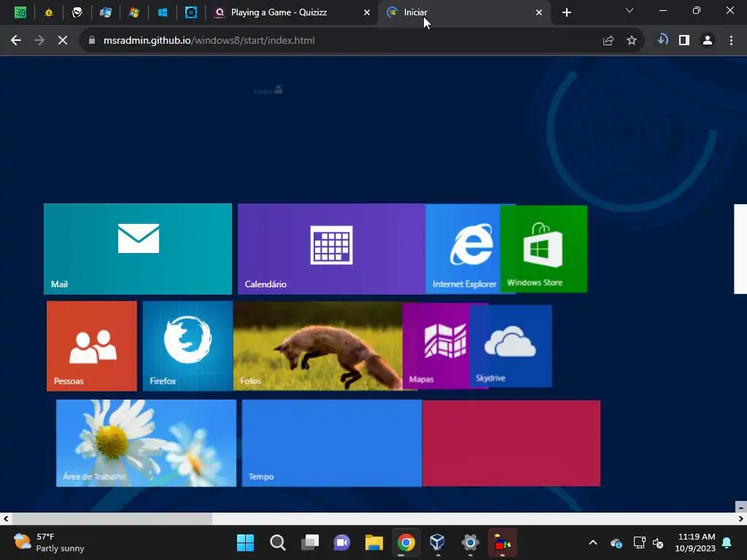Open the Área de Trabalho desktop tile
The width and height of the screenshot is (747, 560).
coord(146,443)
